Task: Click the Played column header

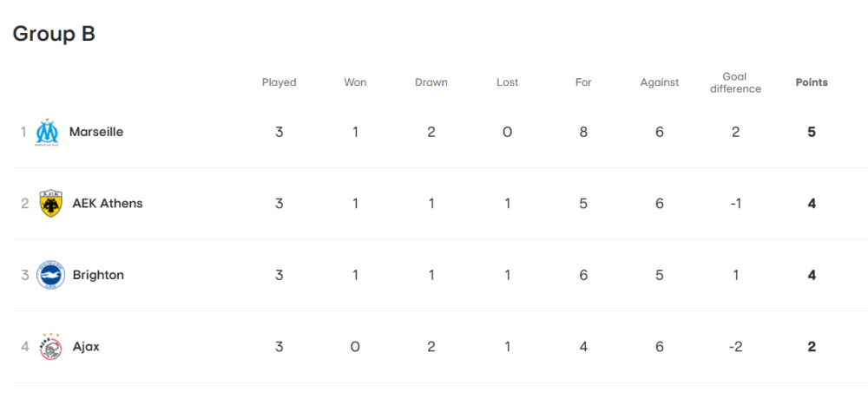Action: pos(279,82)
